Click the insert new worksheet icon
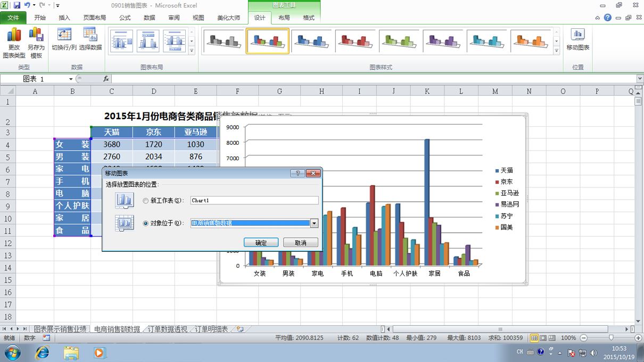This screenshot has height=362, width=644. [x=240, y=329]
